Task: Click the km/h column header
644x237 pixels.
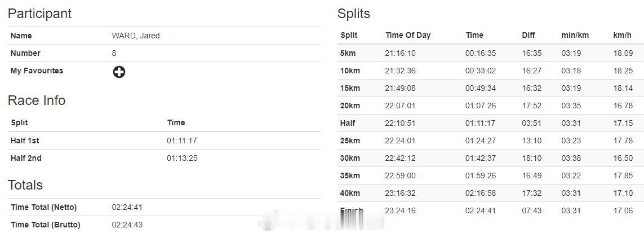Action: coord(622,36)
